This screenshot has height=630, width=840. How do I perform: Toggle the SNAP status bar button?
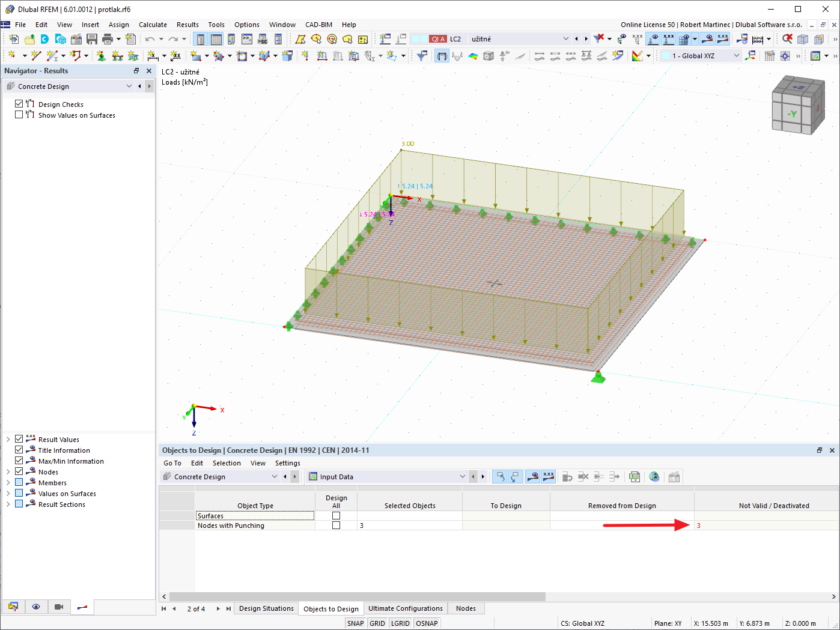(356, 623)
